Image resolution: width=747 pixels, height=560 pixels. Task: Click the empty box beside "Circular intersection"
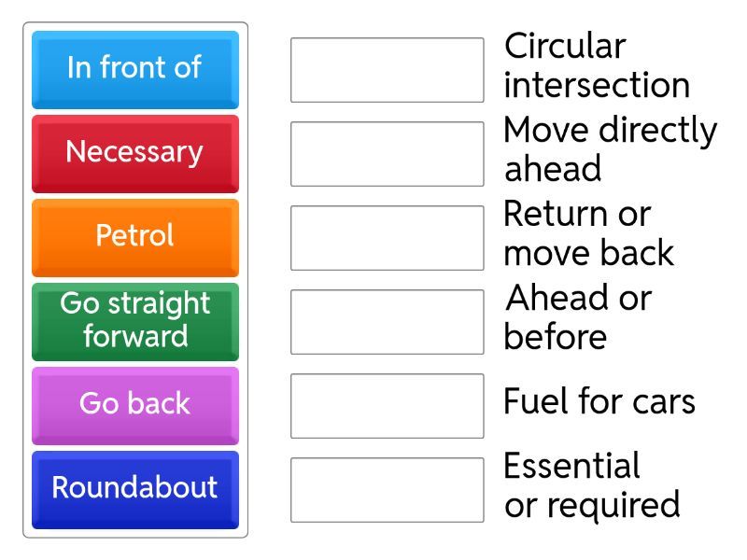coord(387,70)
